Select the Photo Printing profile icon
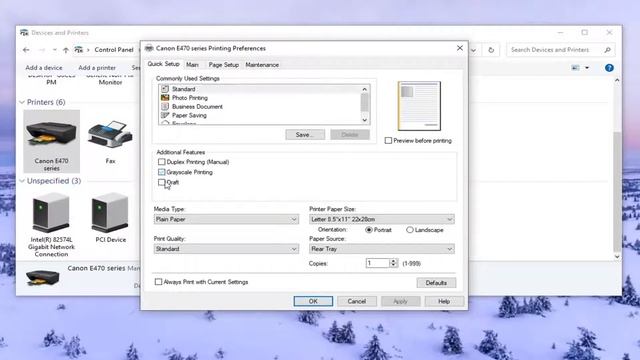Screen dimensions: 640x360 165,98
